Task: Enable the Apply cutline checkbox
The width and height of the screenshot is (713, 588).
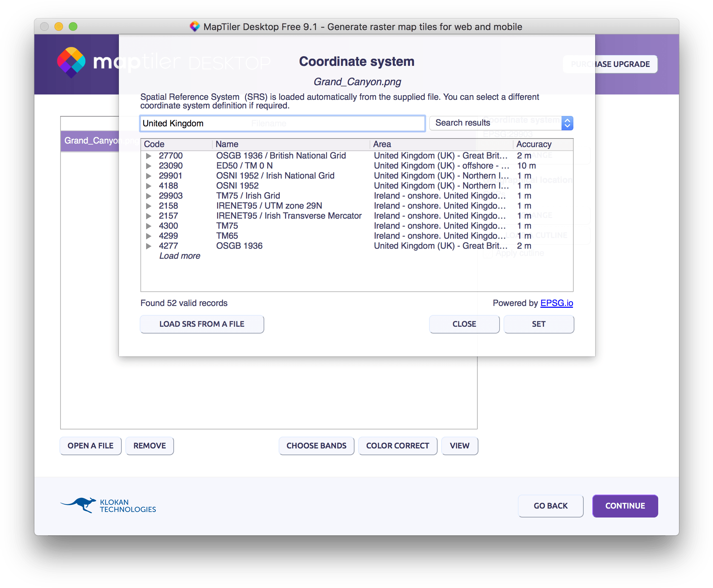Action: (488, 253)
